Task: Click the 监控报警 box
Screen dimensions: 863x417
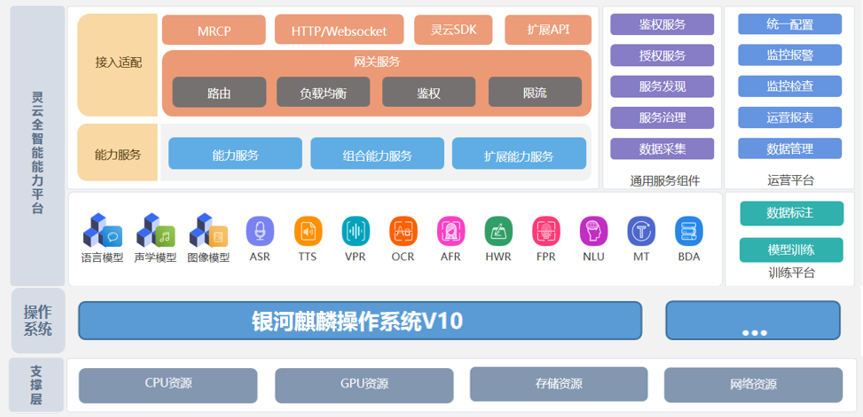Action: point(790,55)
